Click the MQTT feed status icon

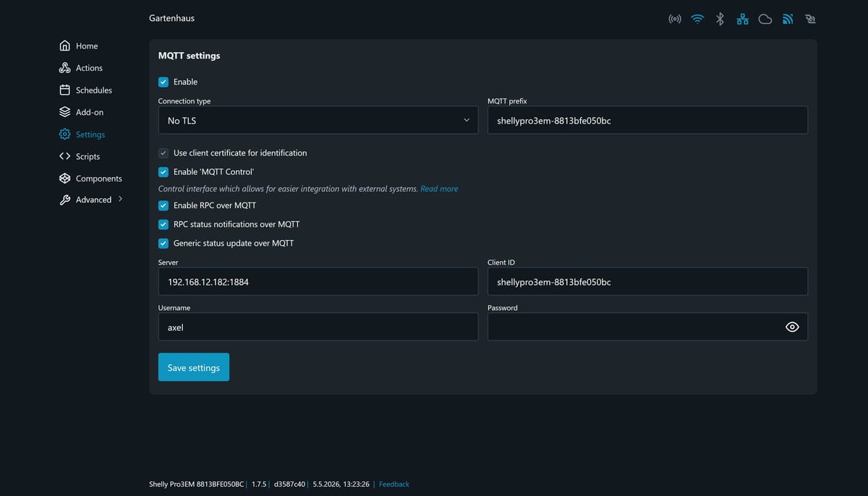[788, 20]
